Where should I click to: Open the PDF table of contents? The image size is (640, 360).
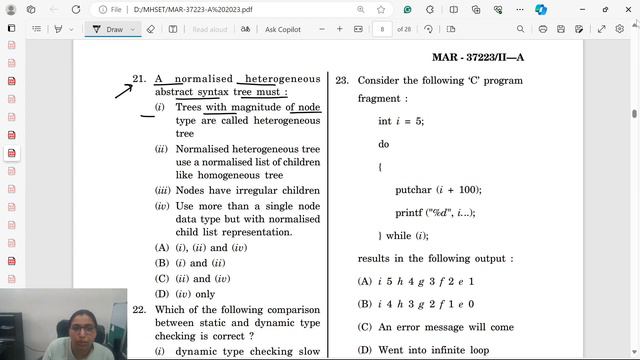[37, 29]
